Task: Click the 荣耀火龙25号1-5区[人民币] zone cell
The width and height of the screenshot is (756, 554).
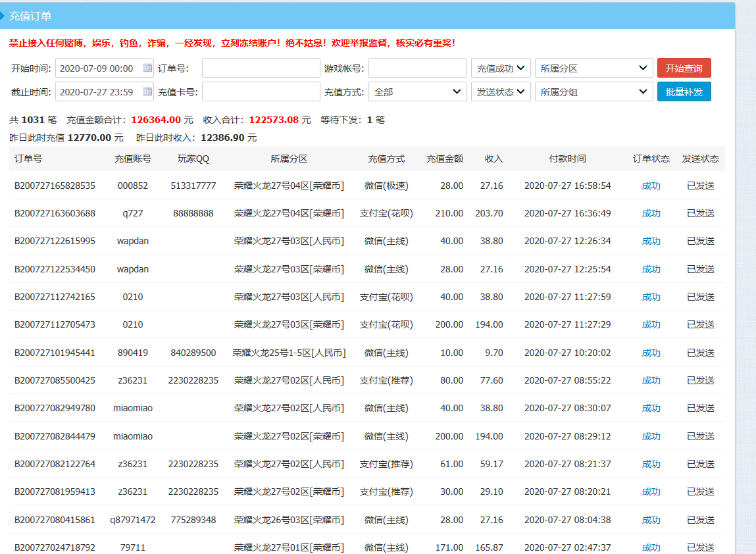Action: tap(289, 353)
